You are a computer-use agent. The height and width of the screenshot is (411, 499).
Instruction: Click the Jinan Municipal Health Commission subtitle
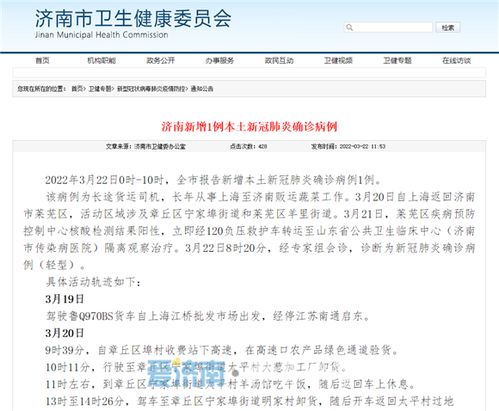coord(102,35)
